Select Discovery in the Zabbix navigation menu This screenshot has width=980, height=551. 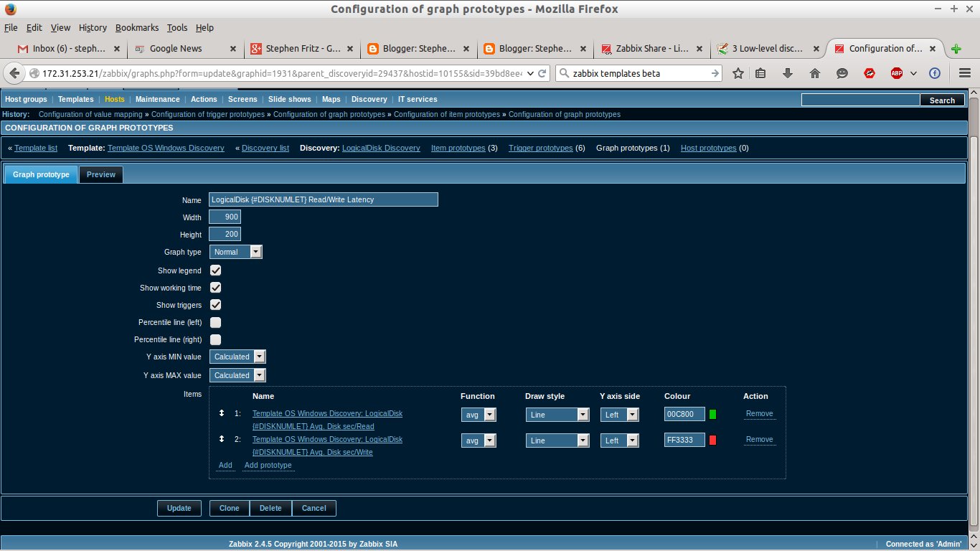(x=369, y=99)
